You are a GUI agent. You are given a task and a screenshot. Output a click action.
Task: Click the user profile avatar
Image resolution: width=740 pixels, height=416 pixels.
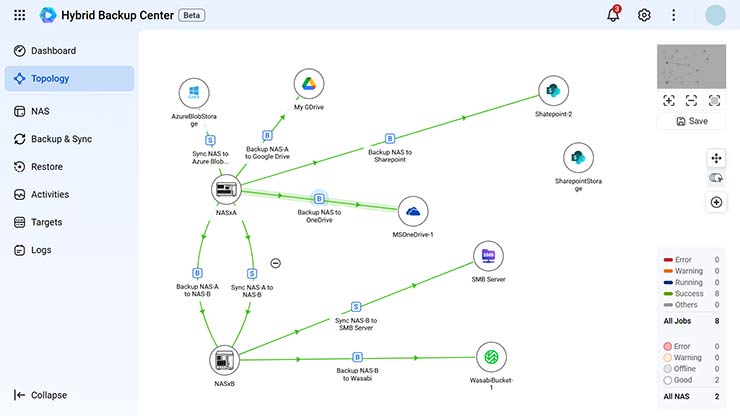tap(715, 15)
